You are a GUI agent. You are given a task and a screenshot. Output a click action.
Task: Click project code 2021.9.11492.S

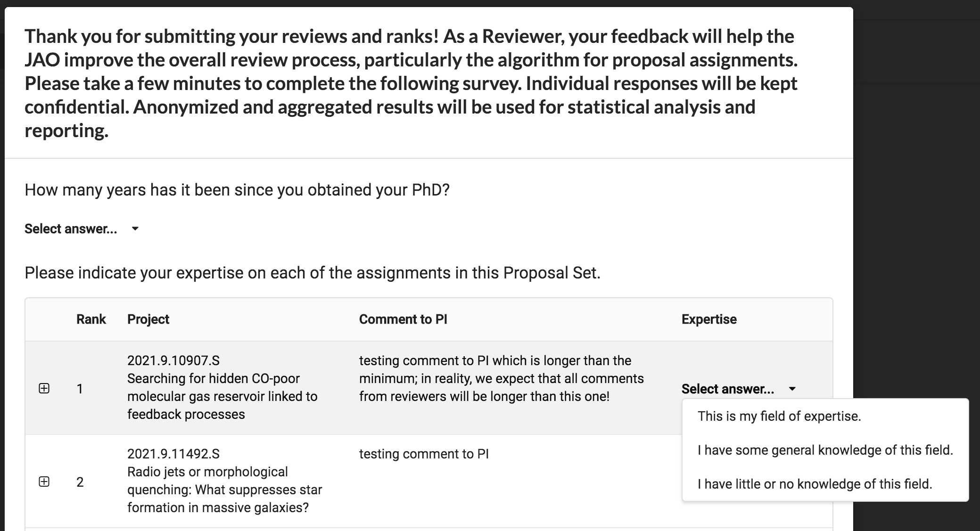click(173, 454)
